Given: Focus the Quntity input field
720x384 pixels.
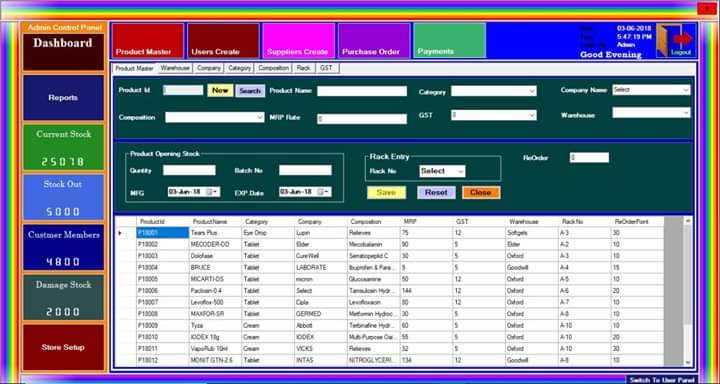Looking at the screenshot, I should pos(189,170).
